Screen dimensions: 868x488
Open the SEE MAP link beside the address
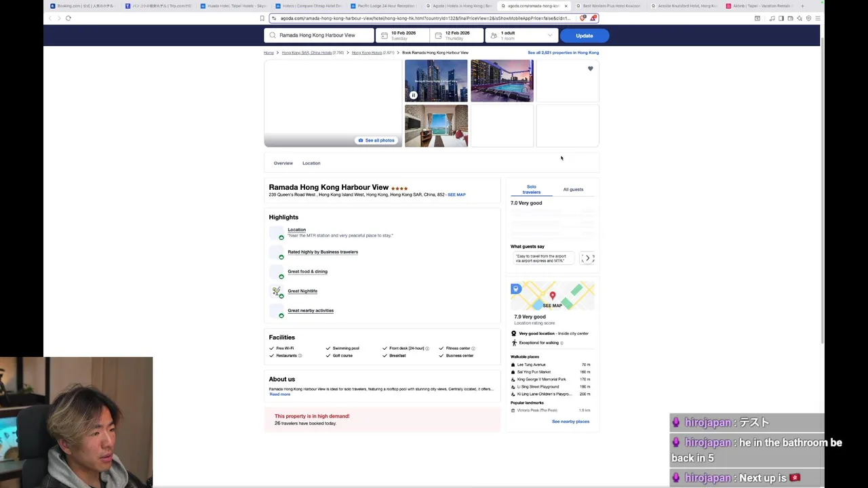(456, 195)
